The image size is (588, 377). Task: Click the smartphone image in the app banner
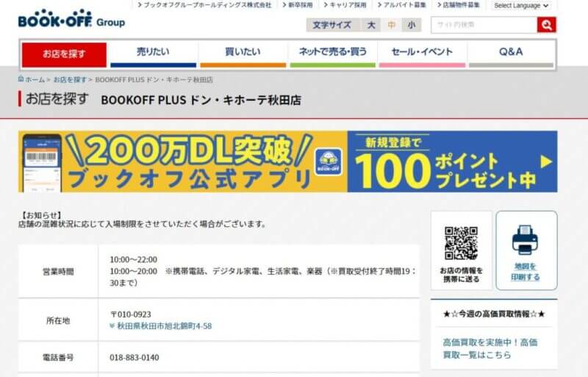(x=42, y=163)
